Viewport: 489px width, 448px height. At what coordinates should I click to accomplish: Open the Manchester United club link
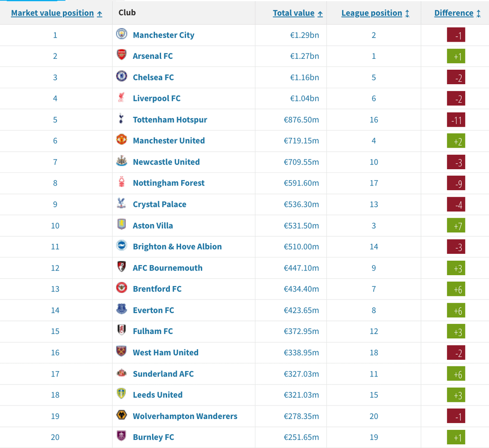[168, 141]
